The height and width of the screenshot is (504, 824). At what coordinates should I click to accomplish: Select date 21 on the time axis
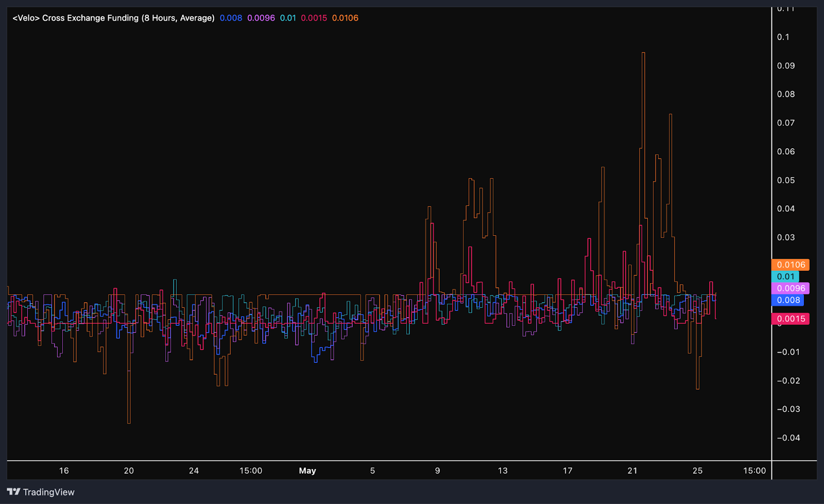(x=632, y=471)
